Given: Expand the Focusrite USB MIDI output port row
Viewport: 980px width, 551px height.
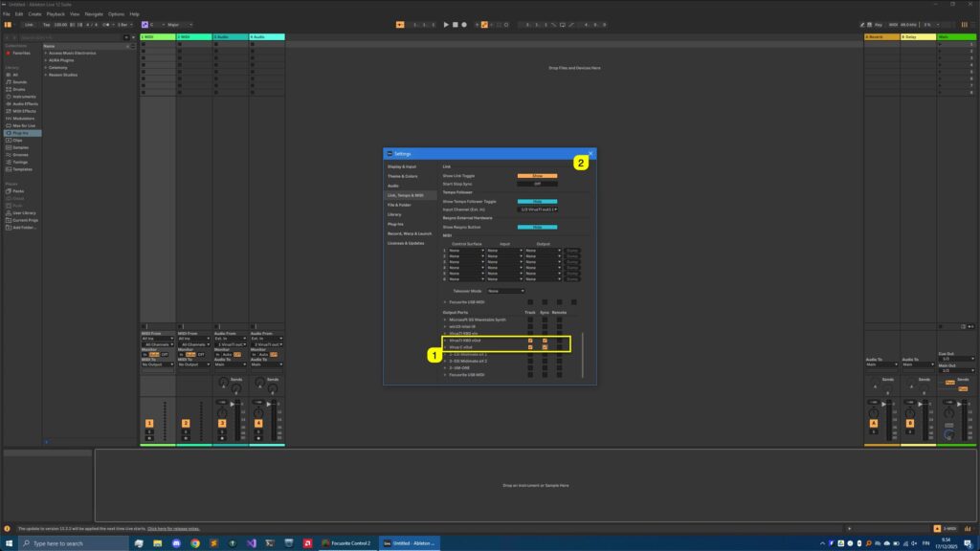Looking at the screenshot, I should click(x=444, y=375).
